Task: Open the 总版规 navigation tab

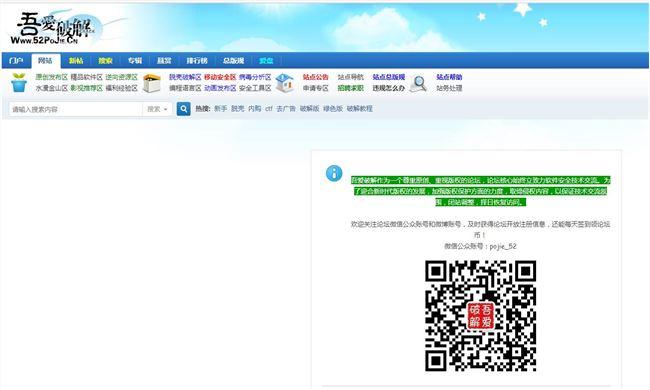Action: click(x=233, y=61)
